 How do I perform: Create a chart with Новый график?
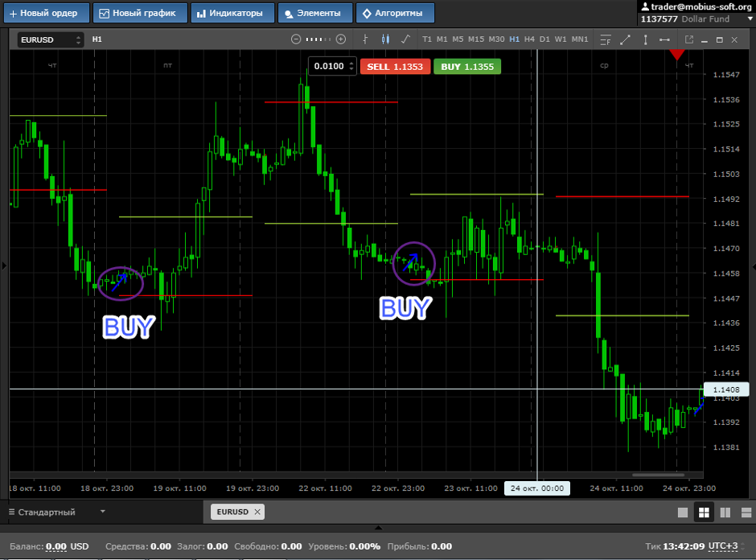(x=140, y=13)
